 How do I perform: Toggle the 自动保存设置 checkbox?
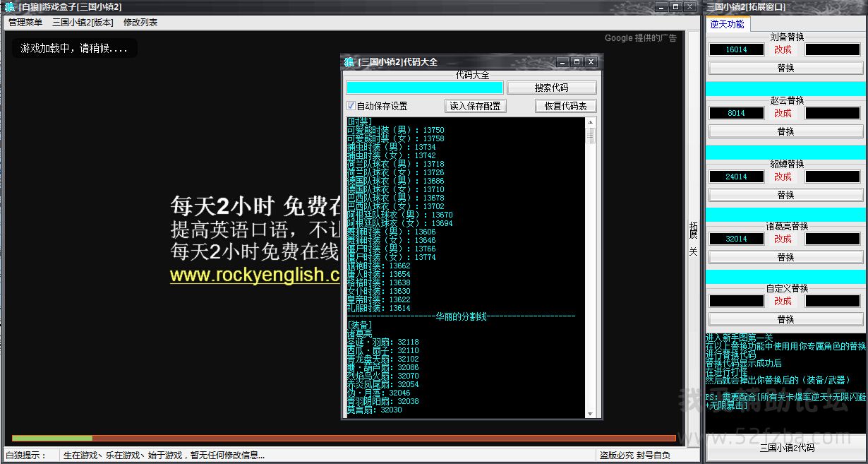pos(351,106)
